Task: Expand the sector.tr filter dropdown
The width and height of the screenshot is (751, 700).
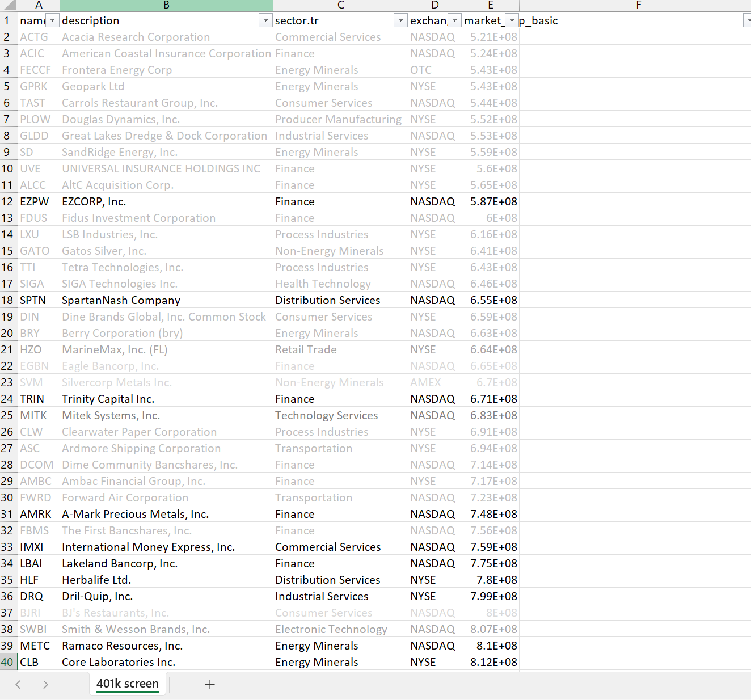Action: click(400, 20)
